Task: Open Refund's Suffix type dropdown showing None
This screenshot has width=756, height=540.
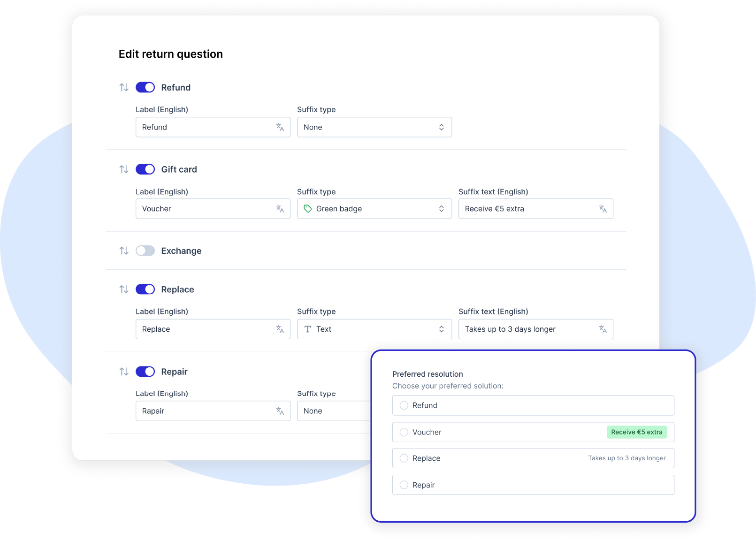Action: click(x=374, y=127)
